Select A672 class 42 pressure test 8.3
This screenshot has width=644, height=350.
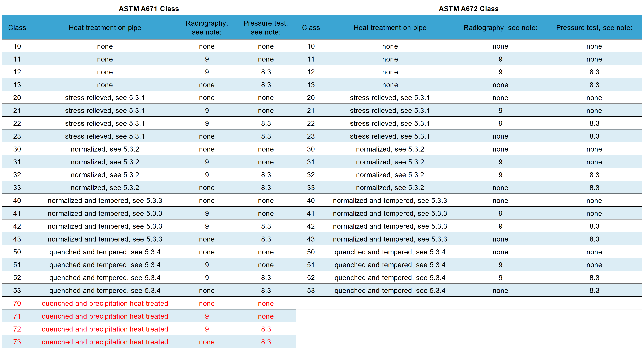click(594, 226)
